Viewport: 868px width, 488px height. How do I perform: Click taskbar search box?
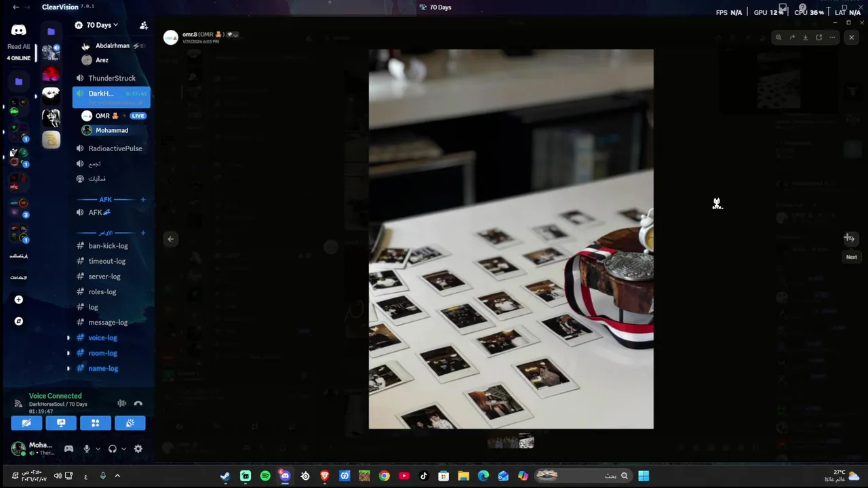(583, 476)
